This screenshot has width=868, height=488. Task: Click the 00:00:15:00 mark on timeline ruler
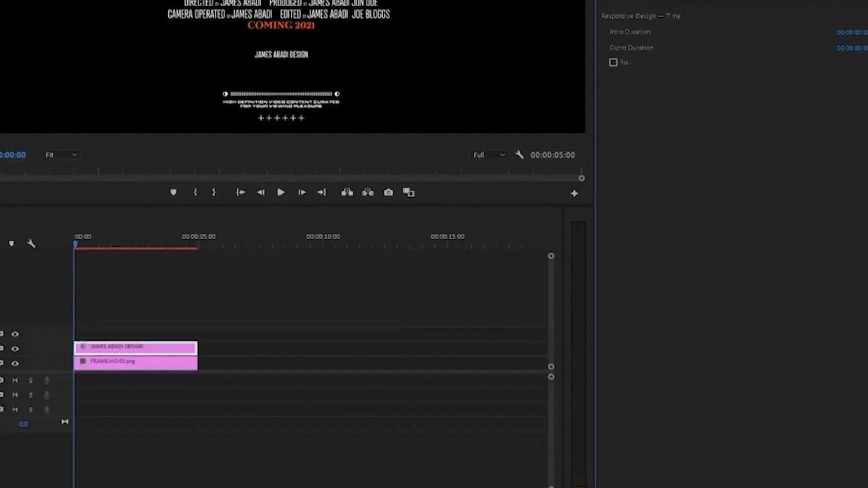pyautogui.click(x=448, y=237)
